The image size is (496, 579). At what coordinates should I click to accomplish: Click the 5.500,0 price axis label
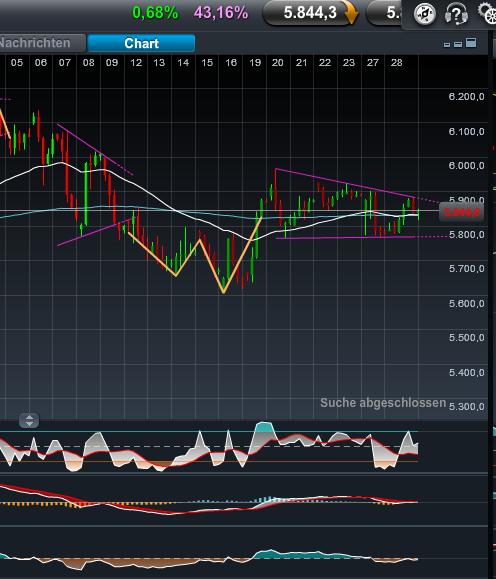click(x=466, y=338)
